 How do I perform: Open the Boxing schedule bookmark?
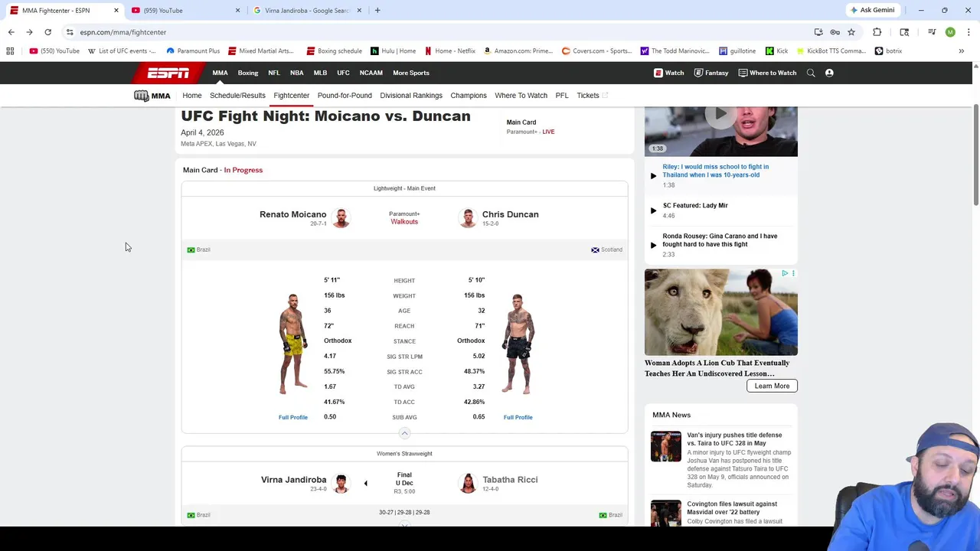click(x=334, y=51)
